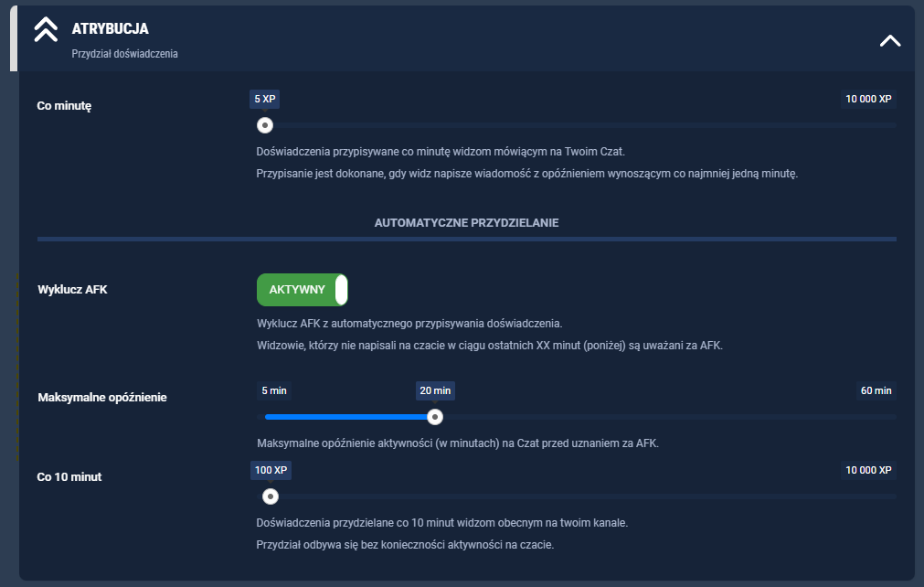The image size is (924, 587).
Task: Click the 5 XP value bubble
Action: pyautogui.click(x=264, y=99)
